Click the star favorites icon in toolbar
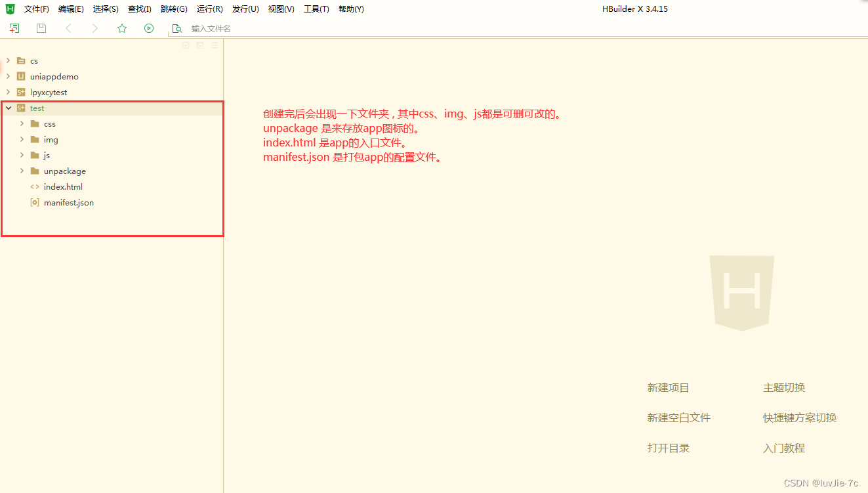 (x=122, y=28)
